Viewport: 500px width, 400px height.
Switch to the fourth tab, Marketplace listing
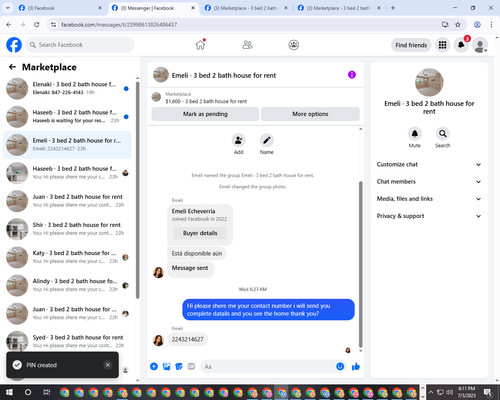(339, 8)
